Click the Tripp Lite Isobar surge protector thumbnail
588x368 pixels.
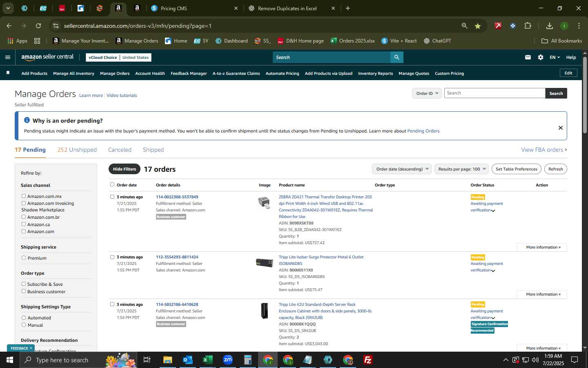click(x=264, y=263)
